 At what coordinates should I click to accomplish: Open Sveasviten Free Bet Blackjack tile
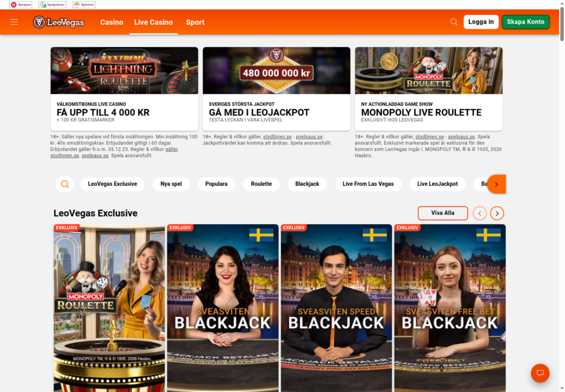tap(450, 308)
